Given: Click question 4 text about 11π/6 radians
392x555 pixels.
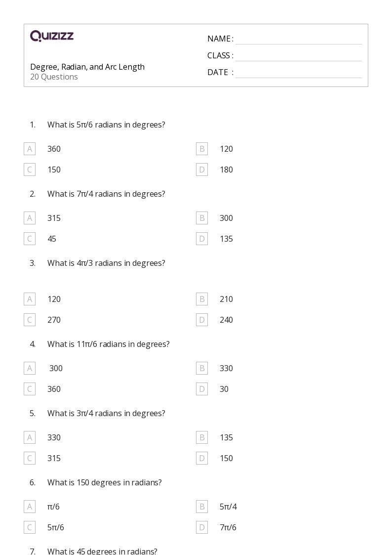Looking at the screenshot, I should [108, 344].
